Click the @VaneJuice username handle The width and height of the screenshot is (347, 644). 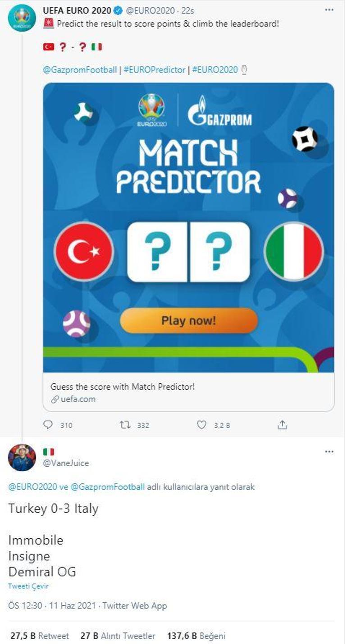(66, 463)
